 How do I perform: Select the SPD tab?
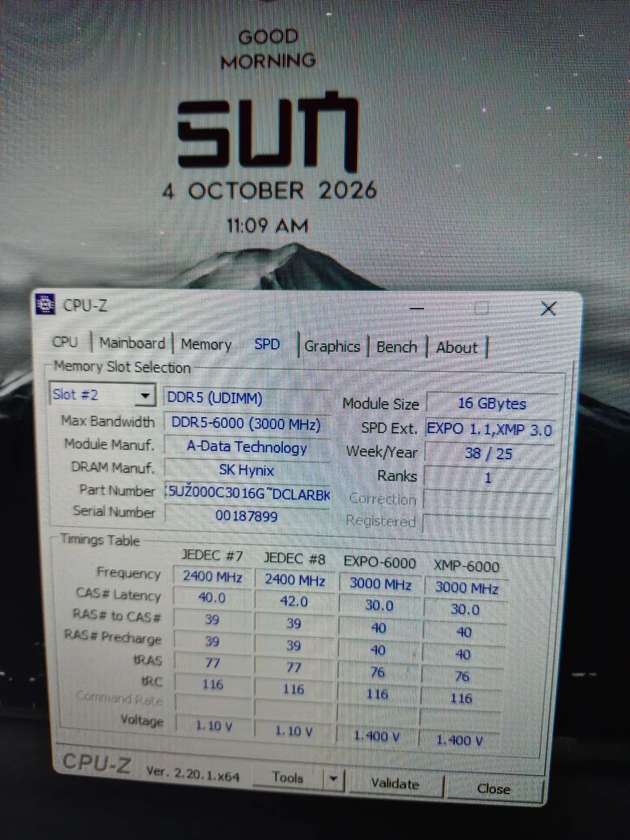[x=267, y=345]
